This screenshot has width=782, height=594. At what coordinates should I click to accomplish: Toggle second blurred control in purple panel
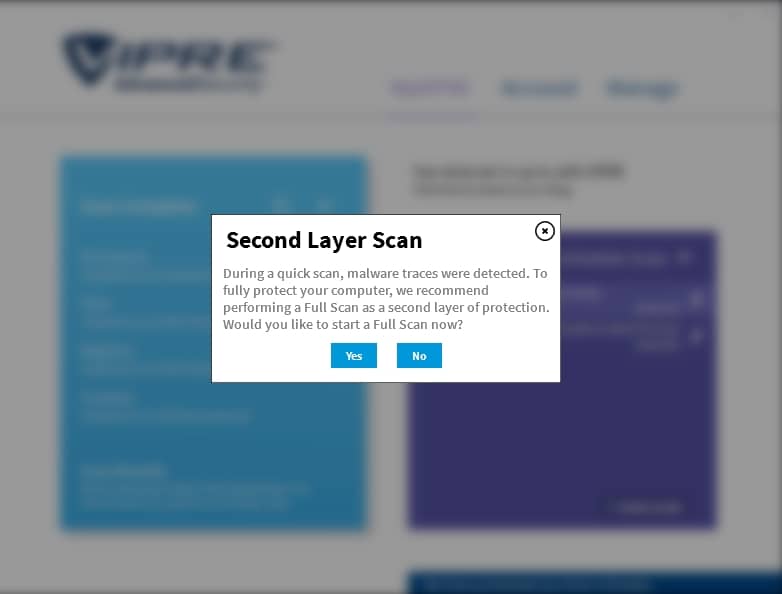pyautogui.click(x=697, y=336)
